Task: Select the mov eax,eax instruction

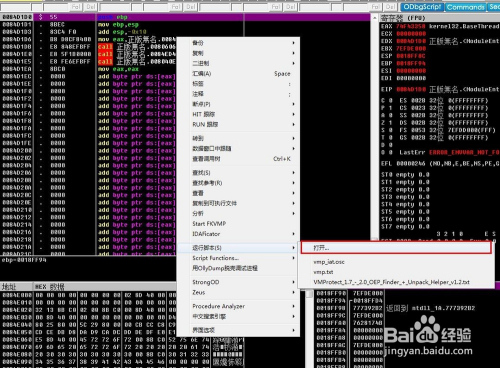Action: 118,69
